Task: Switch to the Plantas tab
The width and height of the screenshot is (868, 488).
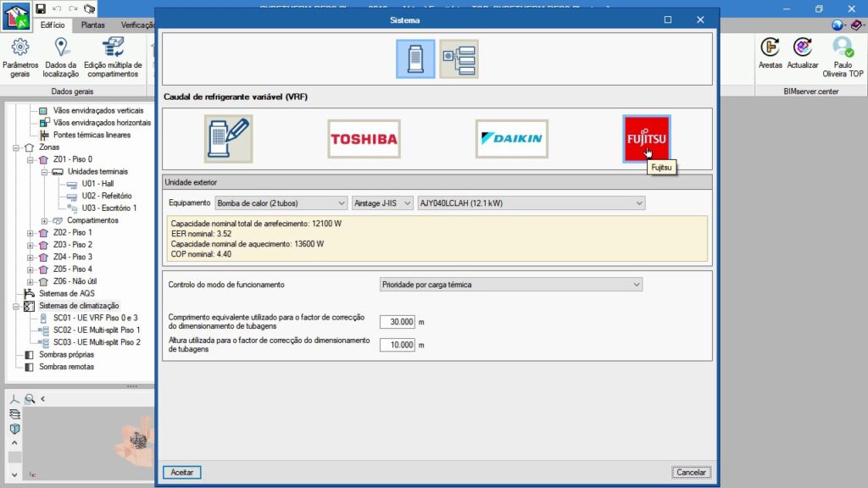Action: point(93,25)
